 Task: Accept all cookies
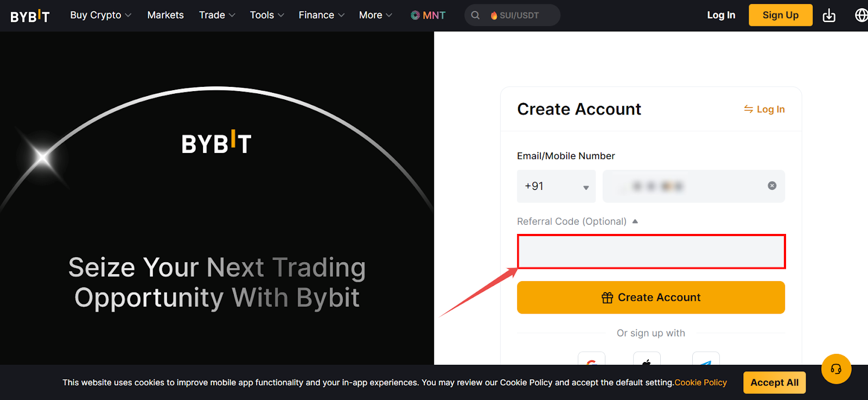click(774, 382)
